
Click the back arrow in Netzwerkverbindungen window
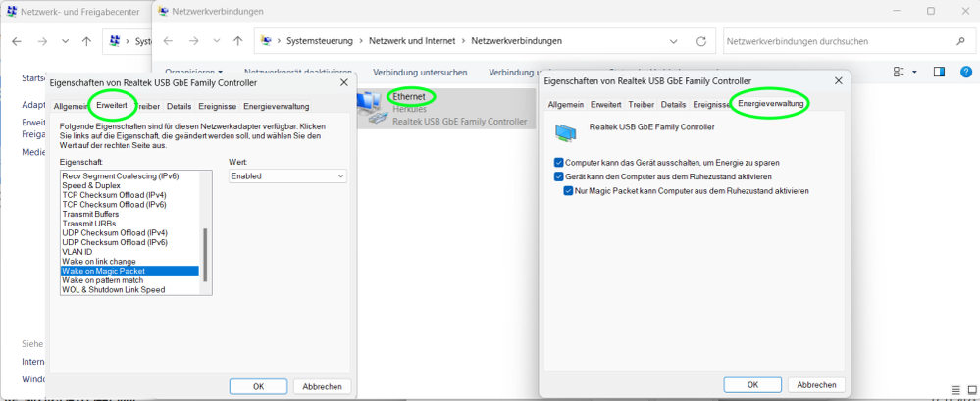point(168,42)
